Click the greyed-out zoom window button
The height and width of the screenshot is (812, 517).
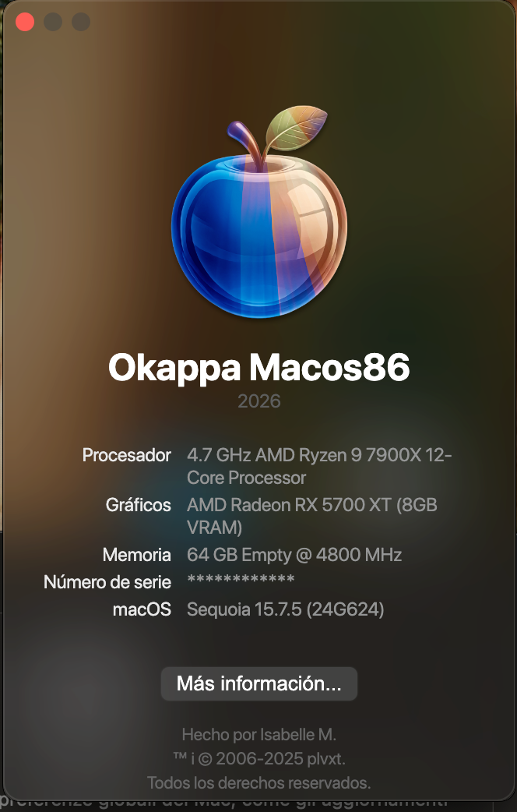tap(81, 22)
